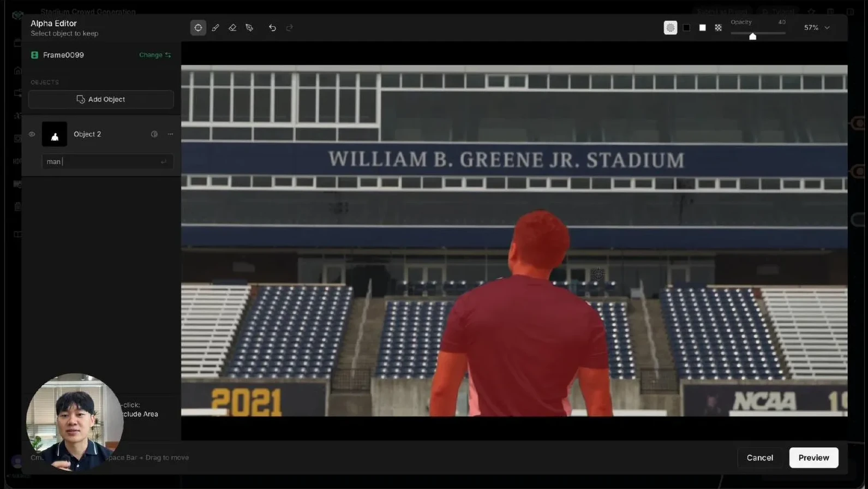868x489 pixels.
Task: Click the Add Object button
Action: click(101, 99)
